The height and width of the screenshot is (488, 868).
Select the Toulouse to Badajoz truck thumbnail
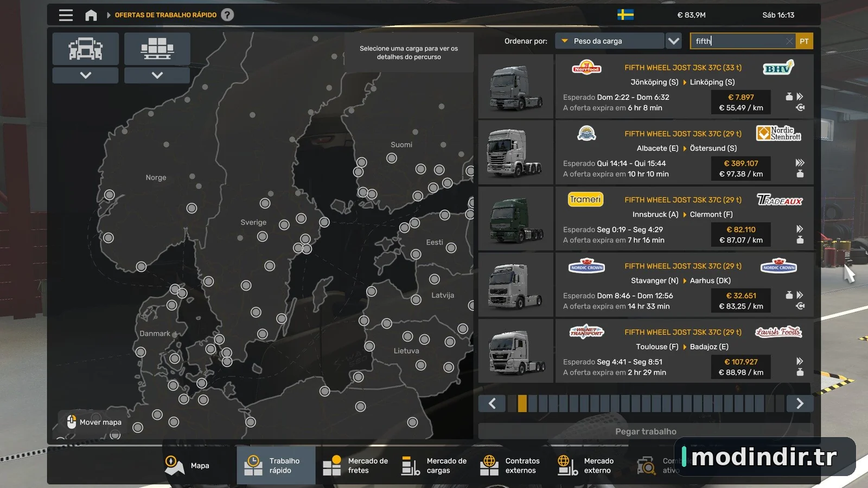tap(516, 351)
